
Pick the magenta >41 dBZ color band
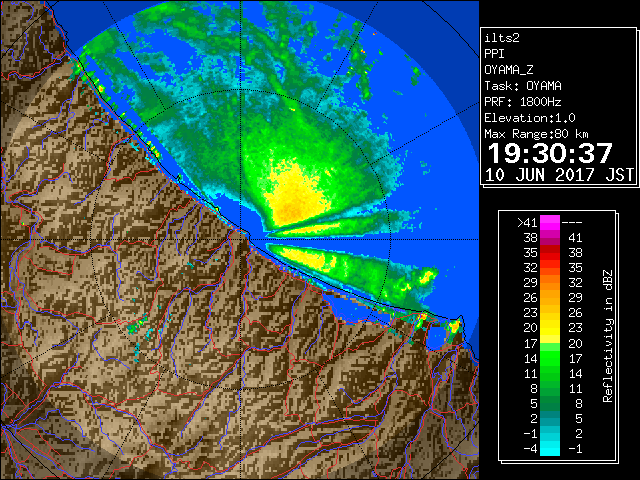pos(550,223)
